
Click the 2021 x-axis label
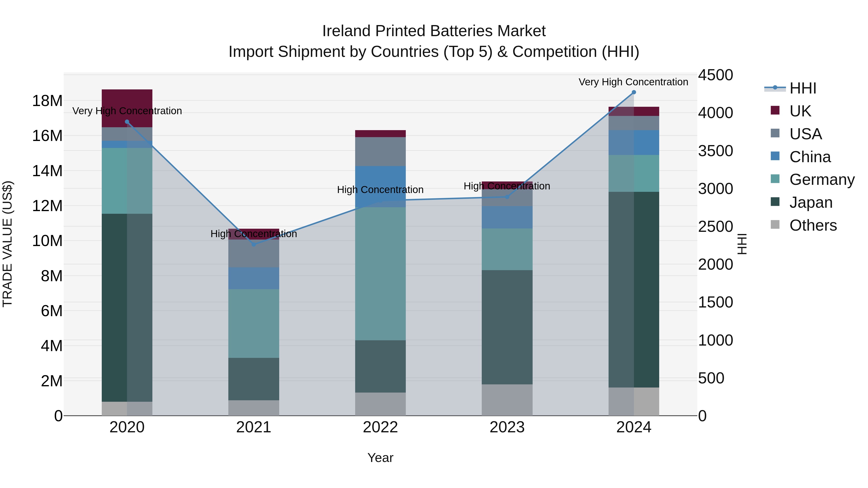point(254,427)
